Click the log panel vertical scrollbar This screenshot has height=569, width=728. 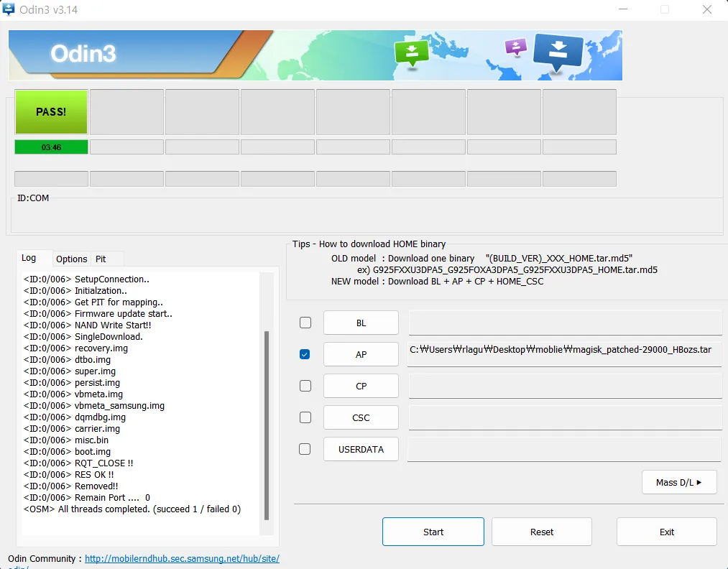pyautogui.click(x=267, y=425)
